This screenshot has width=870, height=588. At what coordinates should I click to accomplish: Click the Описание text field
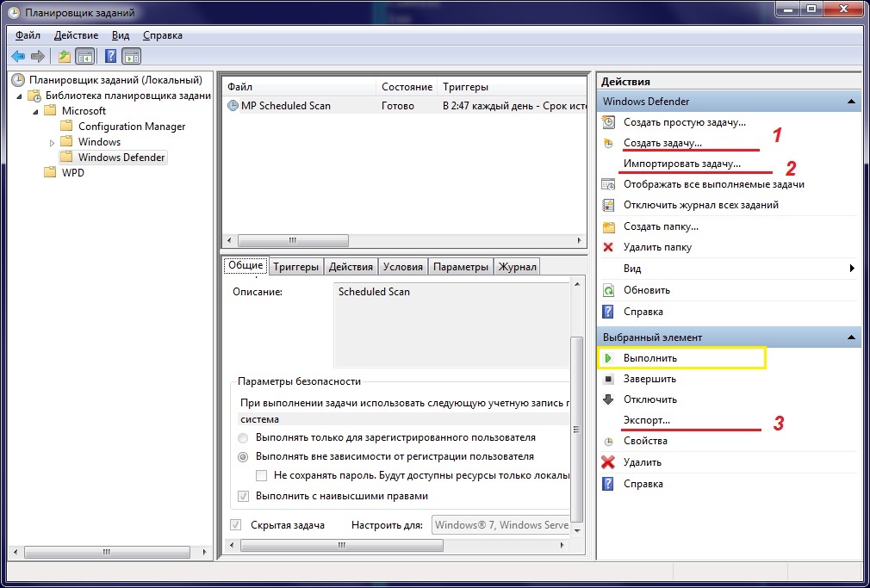pos(451,325)
